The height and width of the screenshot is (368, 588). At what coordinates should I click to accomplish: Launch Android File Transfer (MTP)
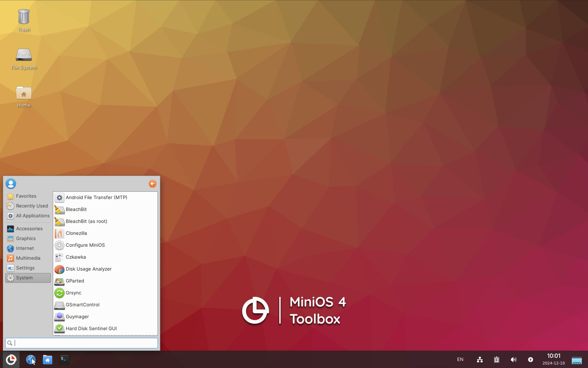coord(105,197)
